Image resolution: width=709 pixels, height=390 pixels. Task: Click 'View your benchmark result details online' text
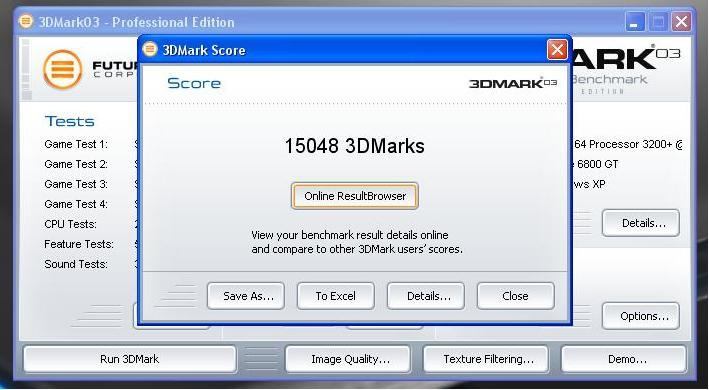pyautogui.click(x=350, y=235)
